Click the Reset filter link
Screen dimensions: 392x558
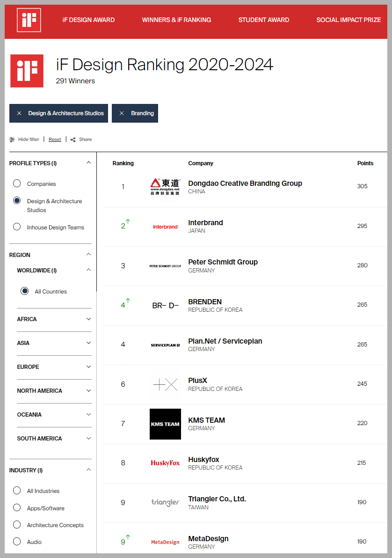(x=55, y=139)
